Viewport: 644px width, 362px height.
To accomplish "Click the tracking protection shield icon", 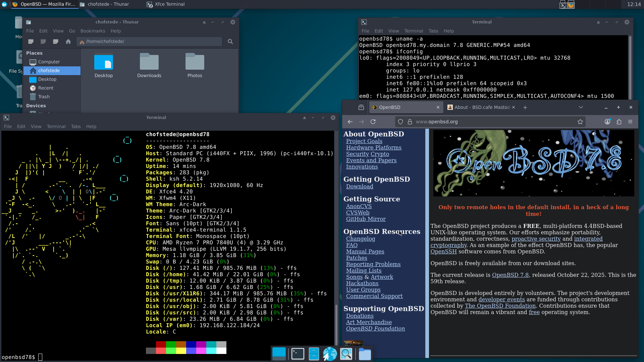I will tap(400, 122).
